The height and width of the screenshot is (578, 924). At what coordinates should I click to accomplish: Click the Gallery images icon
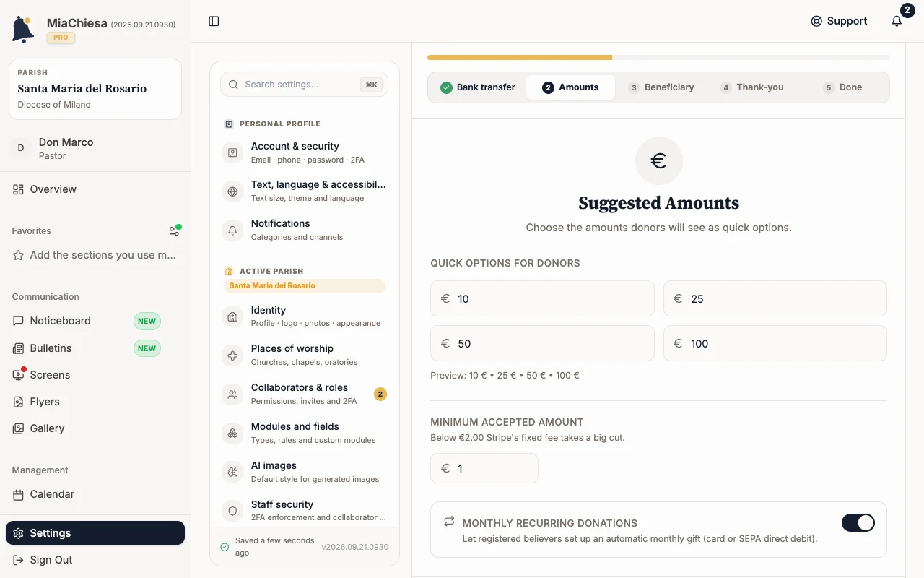[18, 428]
